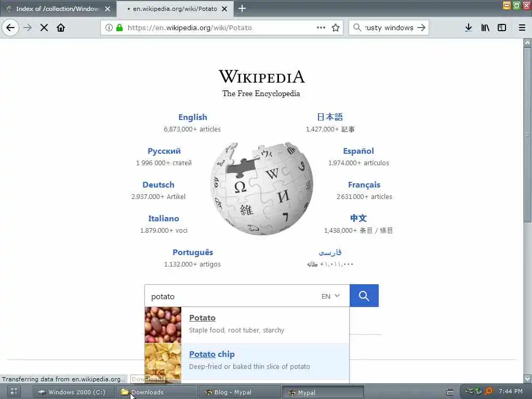
Task: Switch to Blog - Mypal taskbar window
Action: [x=240, y=392]
